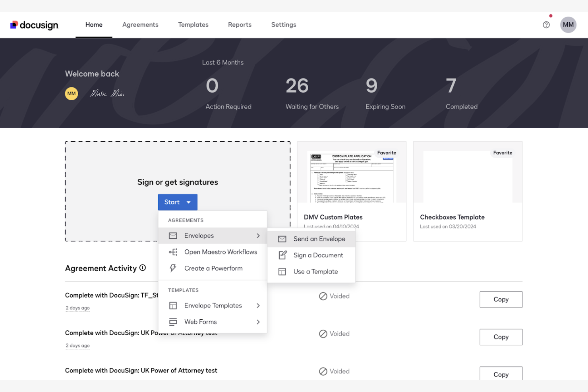
Task: Expand the Envelope Templates submenu chevron
Action: tap(258, 305)
